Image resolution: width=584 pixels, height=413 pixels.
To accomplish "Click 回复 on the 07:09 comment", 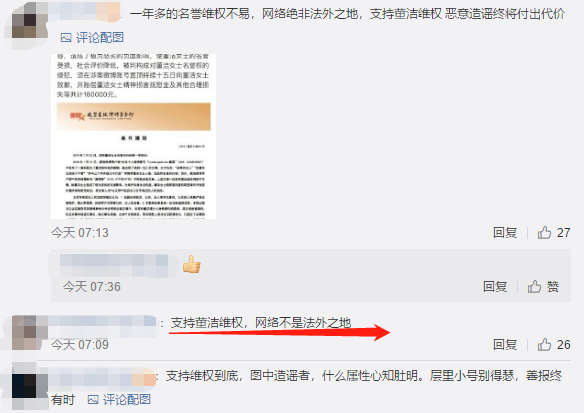I will click(505, 345).
